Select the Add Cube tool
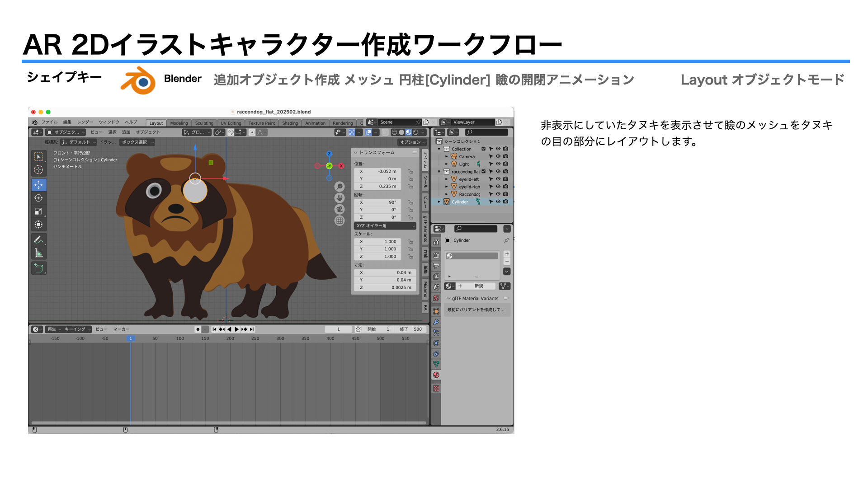The width and height of the screenshot is (868, 488). (x=39, y=268)
